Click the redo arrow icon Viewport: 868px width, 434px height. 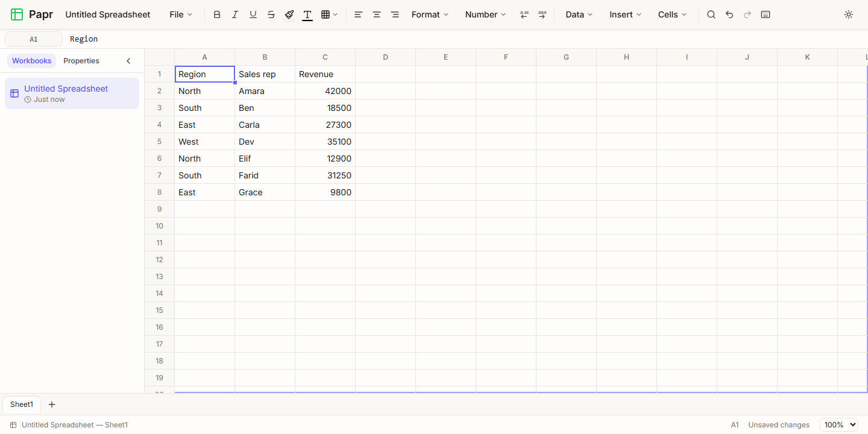pyautogui.click(x=747, y=14)
